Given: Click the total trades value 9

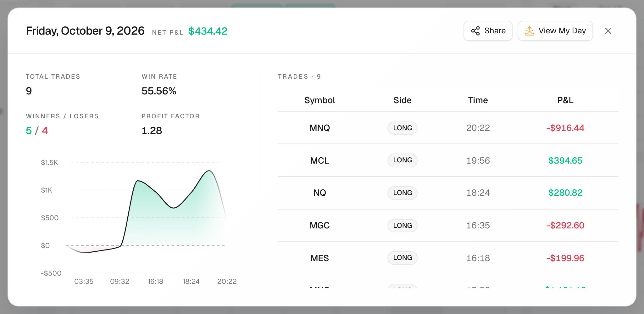Looking at the screenshot, I should pyautogui.click(x=29, y=91).
